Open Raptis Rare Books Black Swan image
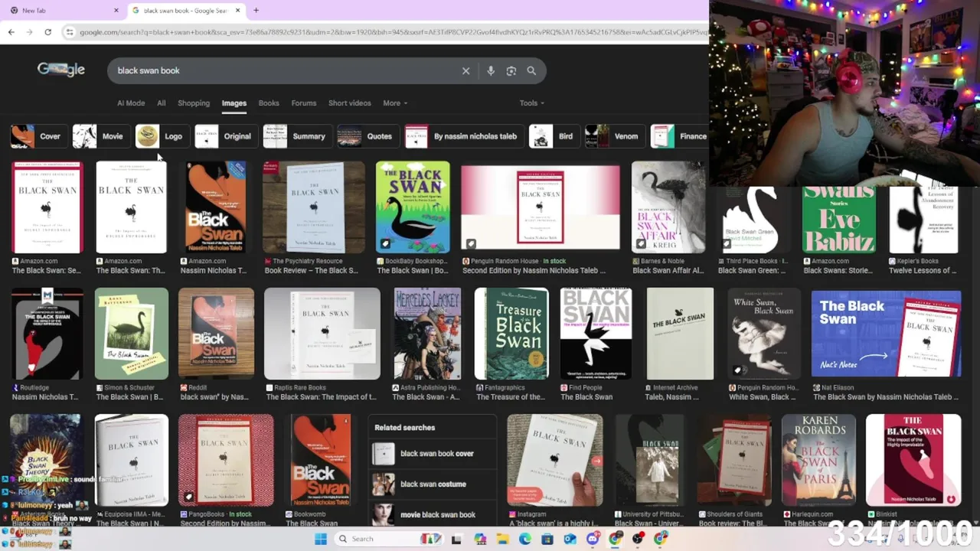Image resolution: width=980 pixels, height=551 pixels. click(x=322, y=334)
